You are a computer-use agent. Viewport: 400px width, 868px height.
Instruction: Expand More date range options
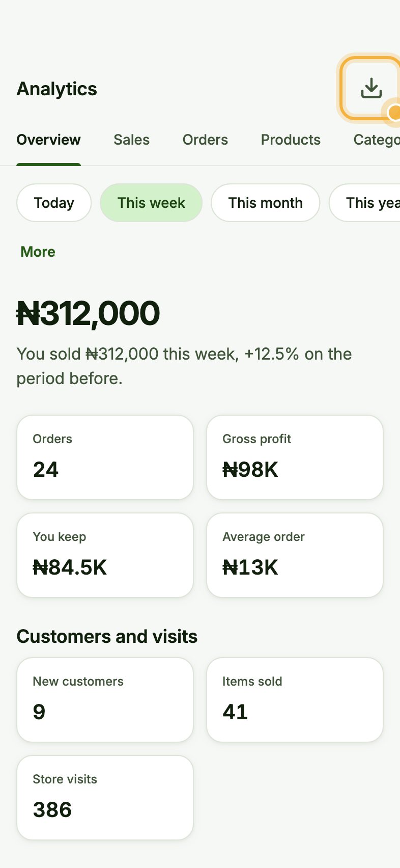click(x=38, y=252)
